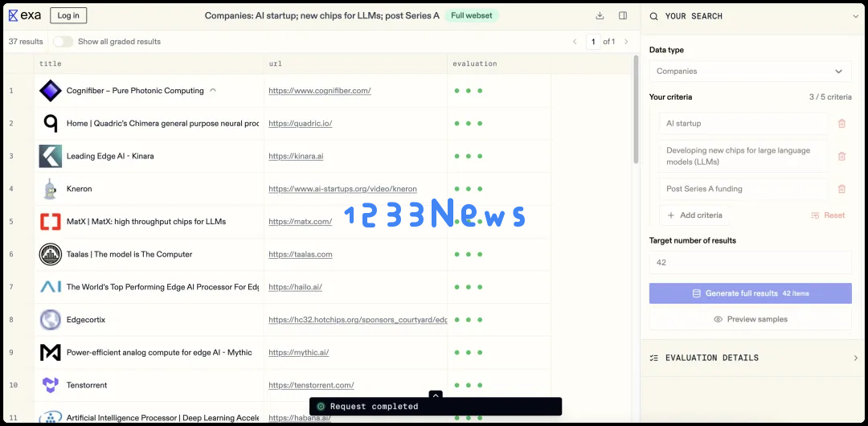Click the Log in button
This screenshot has height=426, width=868.
tap(68, 15)
